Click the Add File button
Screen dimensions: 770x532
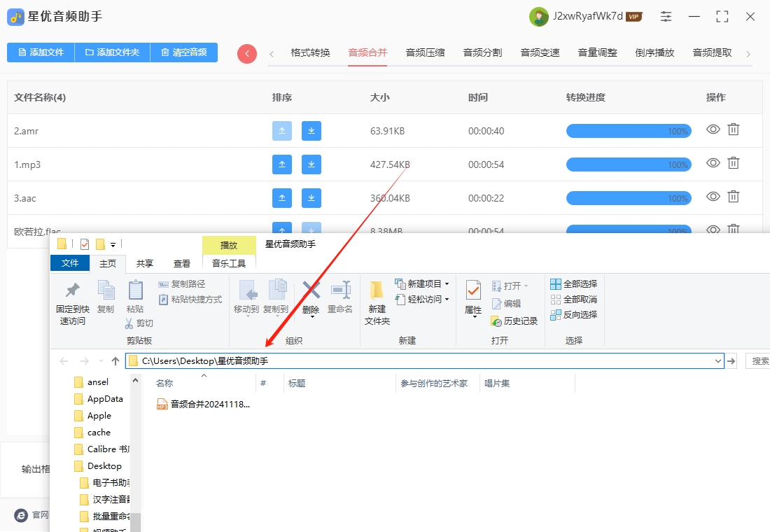[41, 52]
